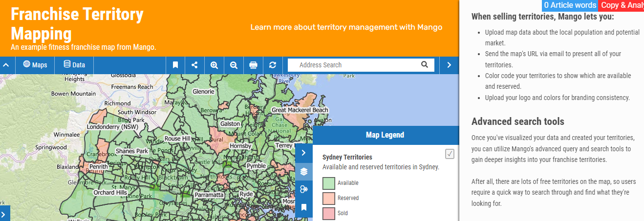Click the Penrith map label
This screenshot has width=644, height=221.
98,167
